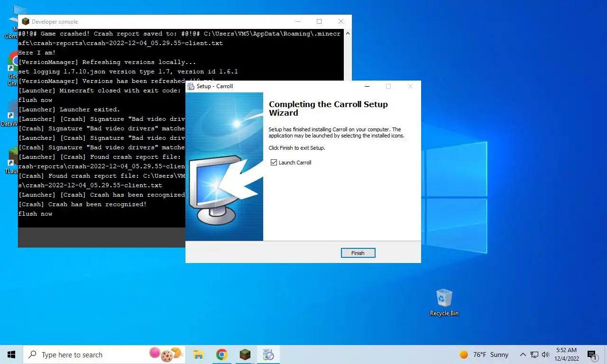Click the Developer console scrollbar up arrow
This screenshot has height=364, width=607.
348,34
